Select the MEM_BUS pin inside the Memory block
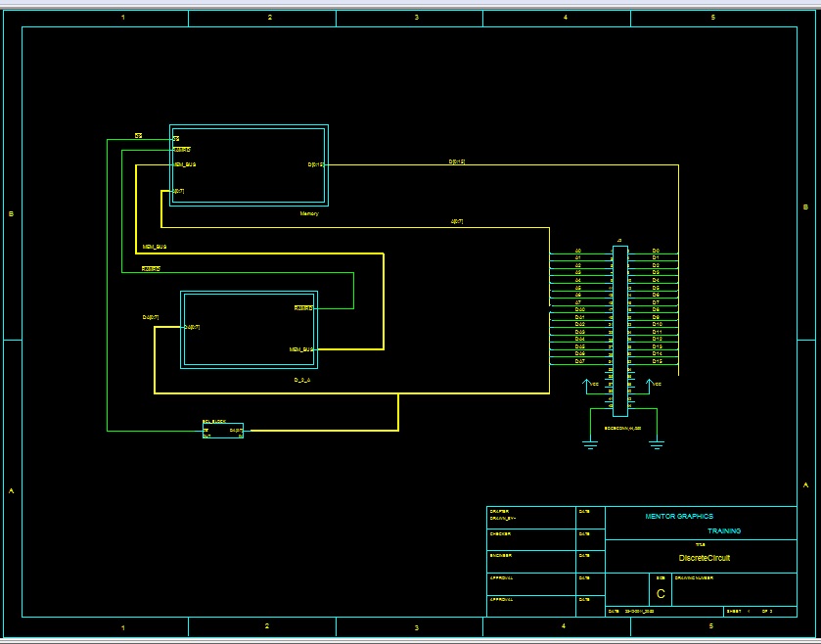 (185, 164)
